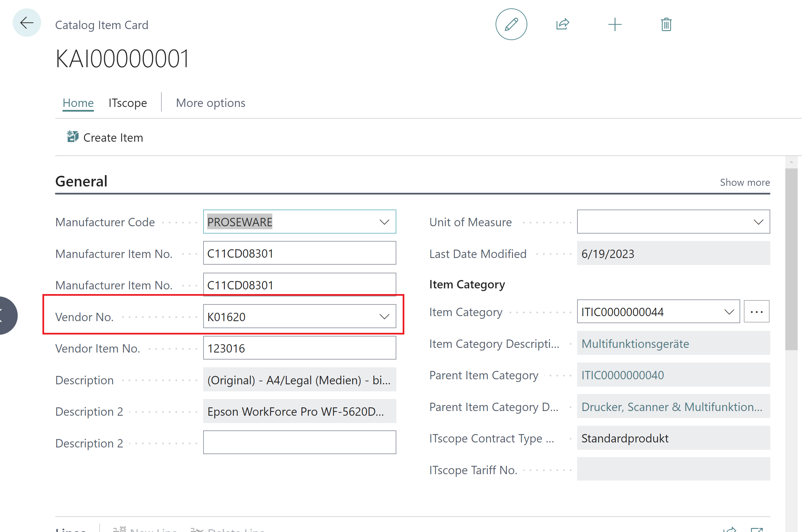Image resolution: width=802 pixels, height=532 pixels.
Task: Click Show more in General section
Action: [x=745, y=182]
